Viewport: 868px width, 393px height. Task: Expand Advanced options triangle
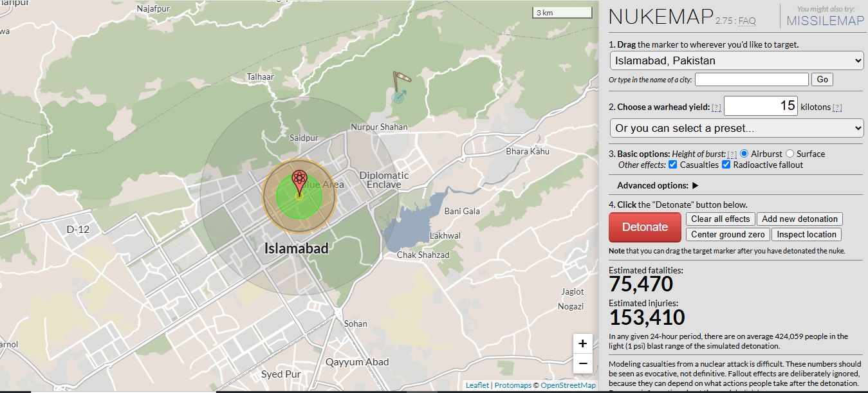[695, 186]
